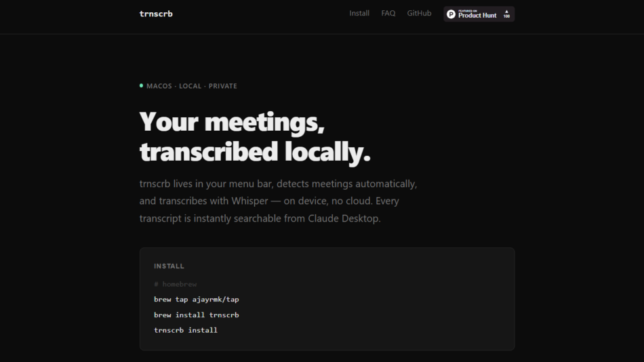The height and width of the screenshot is (362, 644).
Task: Open the Install navigation link
Action: (x=359, y=13)
